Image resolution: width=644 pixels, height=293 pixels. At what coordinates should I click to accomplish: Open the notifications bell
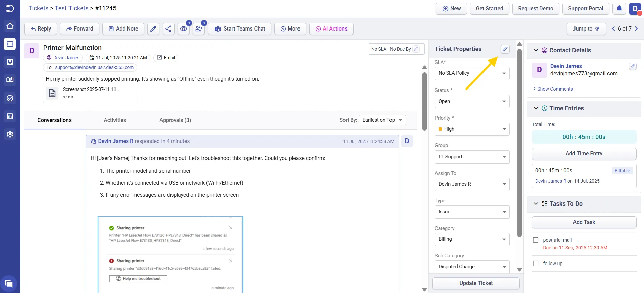coord(619,9)
